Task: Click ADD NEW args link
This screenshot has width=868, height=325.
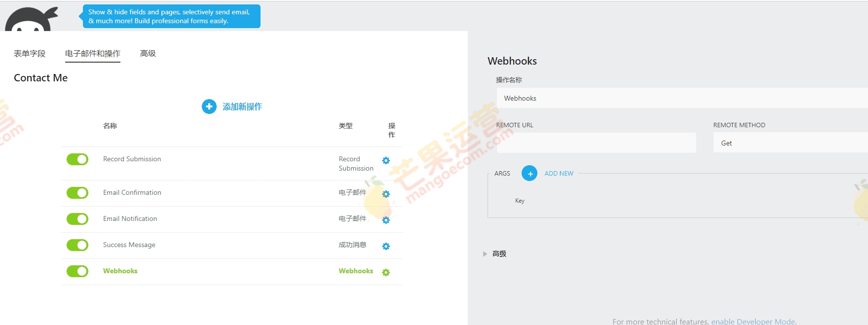Action: (559, 174)
